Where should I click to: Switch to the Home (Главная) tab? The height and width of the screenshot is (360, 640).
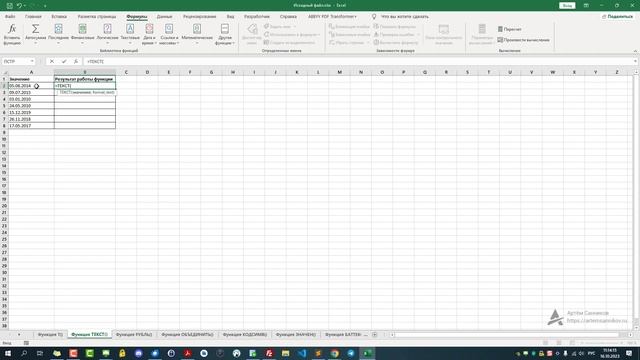coord(33,16)
